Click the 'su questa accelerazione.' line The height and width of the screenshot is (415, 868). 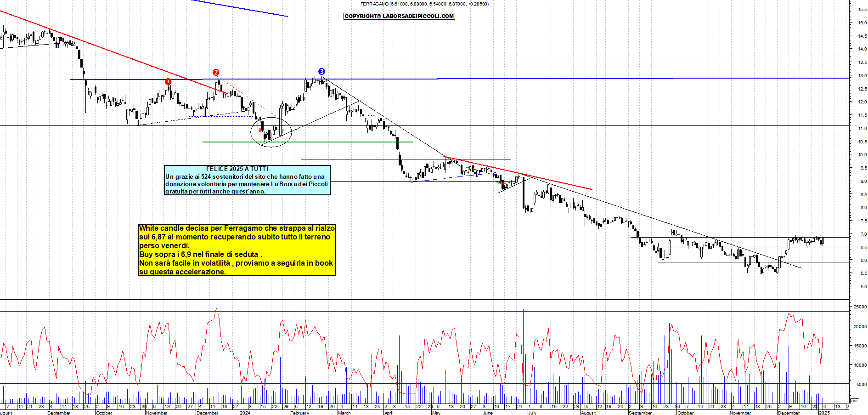(182, 272)
